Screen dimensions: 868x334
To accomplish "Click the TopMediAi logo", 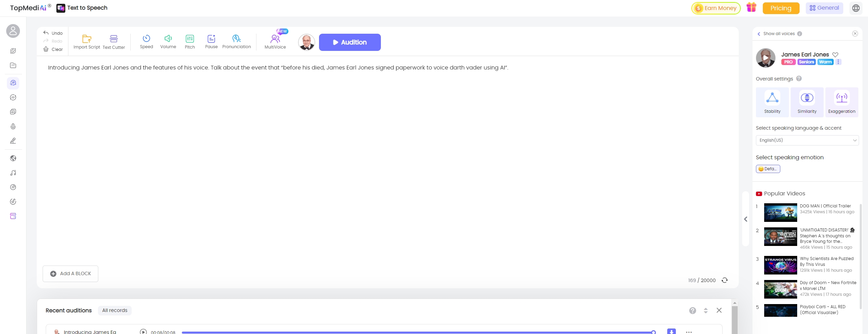I will coord(30,8).
